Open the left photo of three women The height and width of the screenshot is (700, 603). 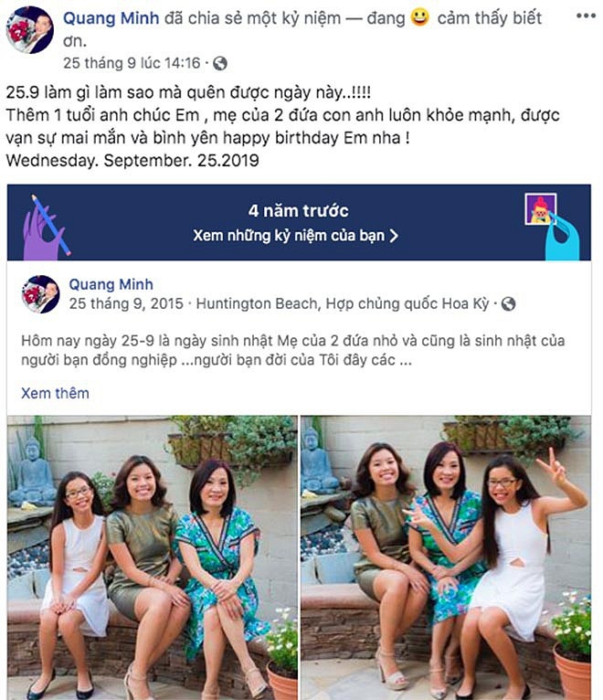[153, 557]
